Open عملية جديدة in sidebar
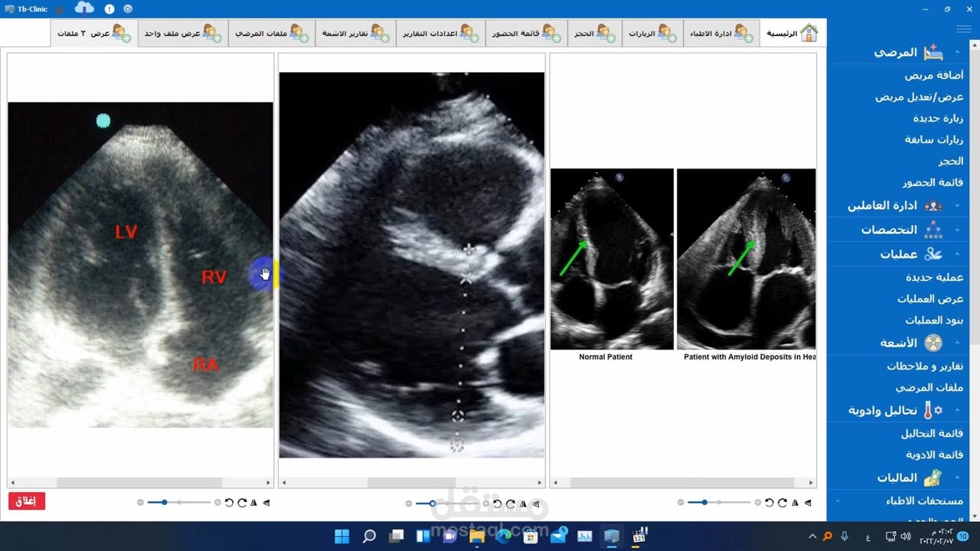Viewport: 980px width, 551px height. pos(935,277)
